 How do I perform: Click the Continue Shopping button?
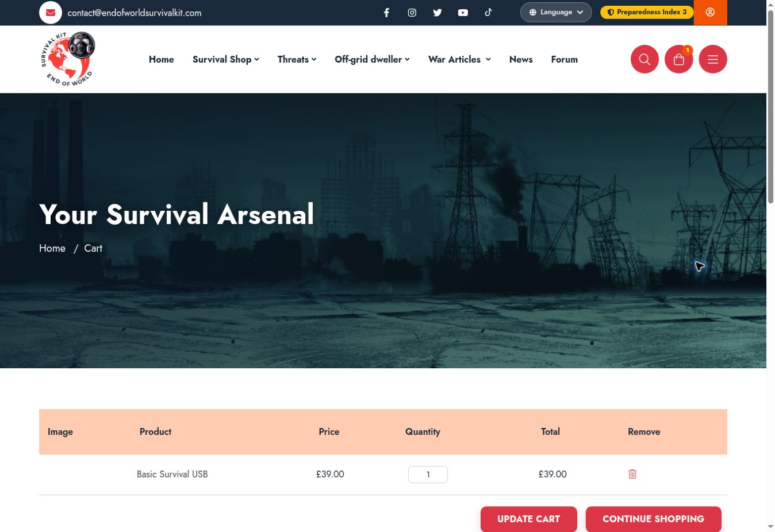point(654,519)
